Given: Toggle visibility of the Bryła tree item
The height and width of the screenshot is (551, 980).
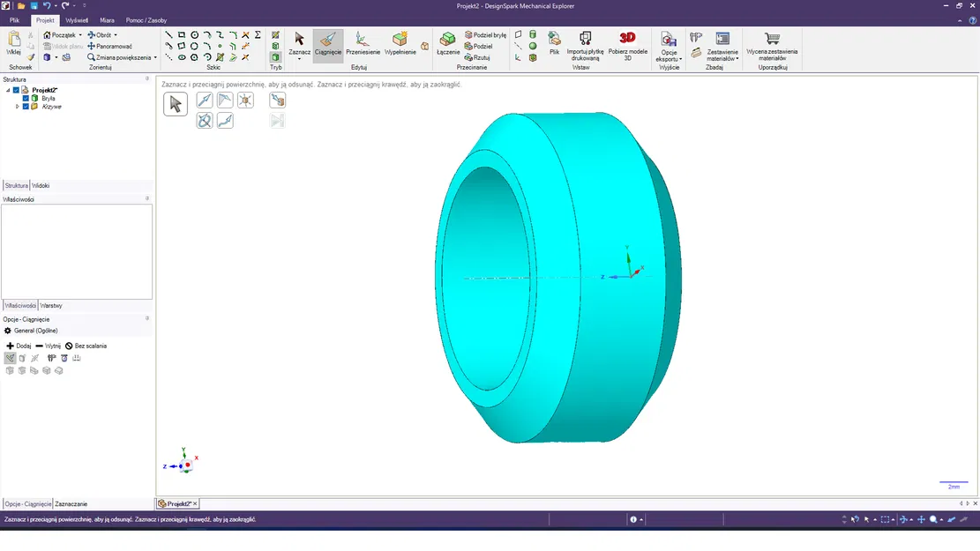Looking at the screenshot, I should click(26, 98).
